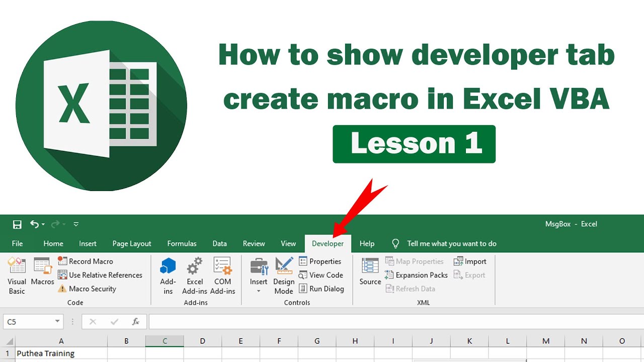The height and width of the screenshot is (362, 644).
Task: Open COM Add-ins manager
Action: (x=222, y=276)
